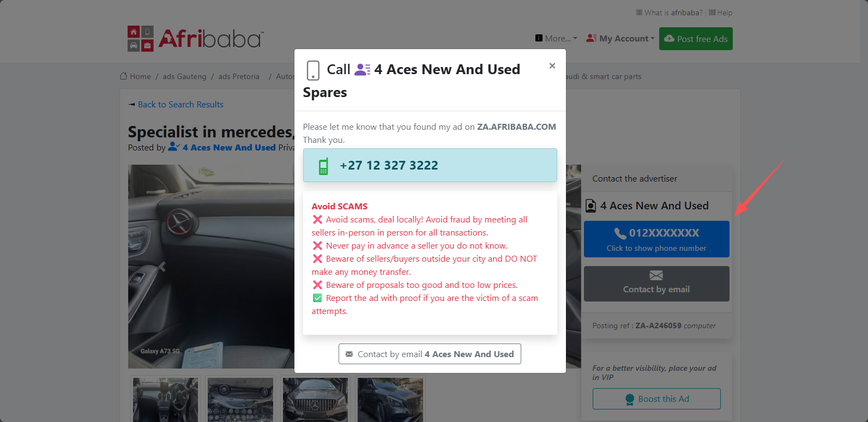Click the audi & smart car parts breadcrumb
Image resolution: width=868 pixels, height=422 pixels.
pos(603,76)
